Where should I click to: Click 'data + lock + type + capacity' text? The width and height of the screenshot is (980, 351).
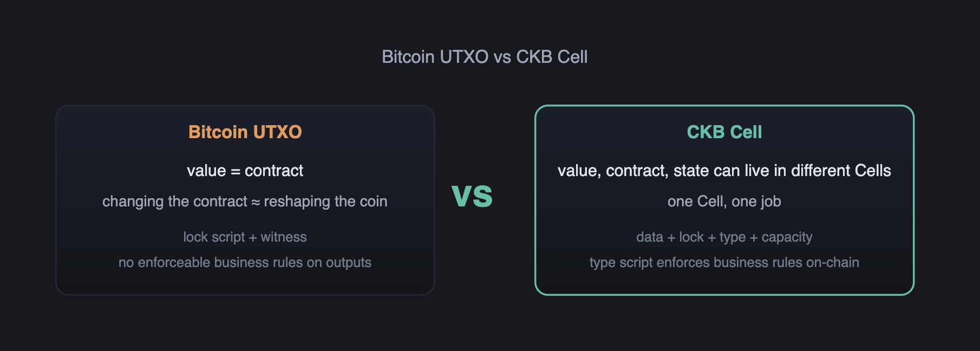pos(724,237)
